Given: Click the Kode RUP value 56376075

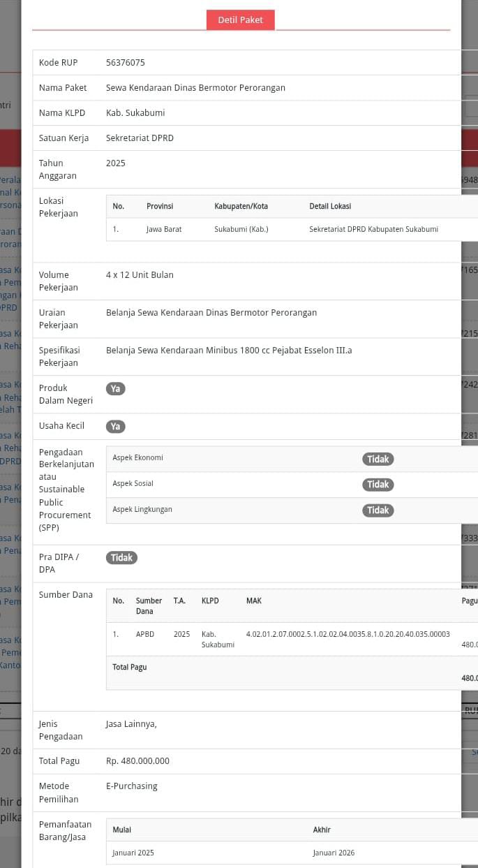Looking at the screenshot, I should point(126,62).
